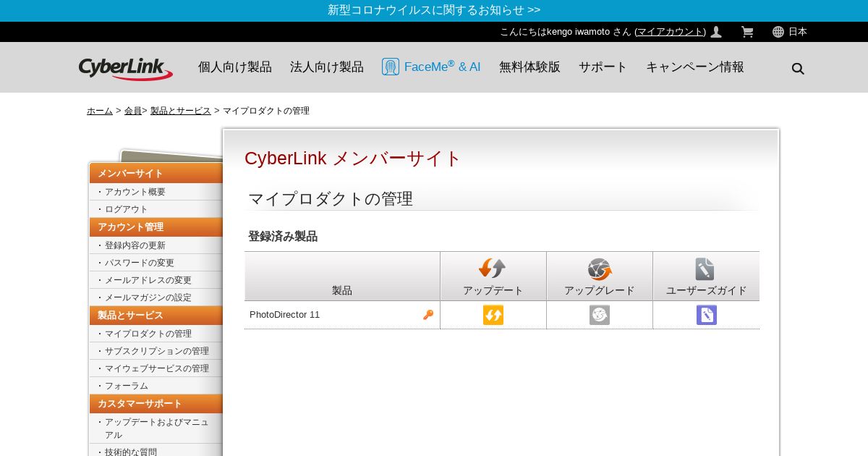
Task: Click the ユーザーズガイド column header icon
Action: point(705,269)
